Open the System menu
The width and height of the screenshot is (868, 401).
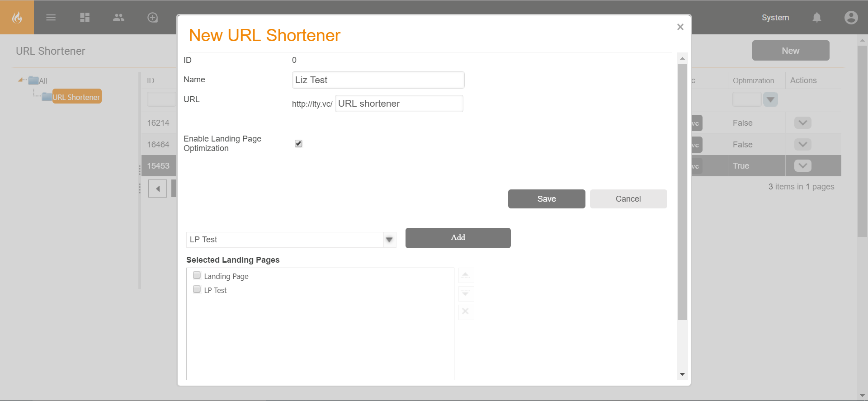click(x=775, y=18)
